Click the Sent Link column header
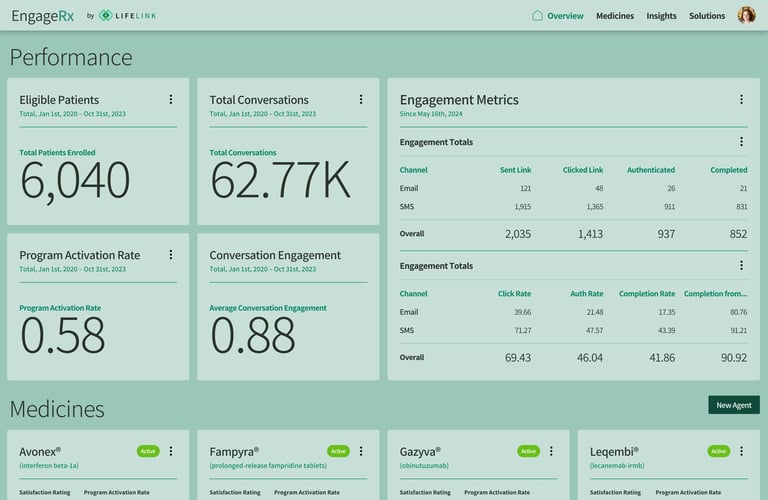This screenshot has width=768, height=500. (515, 170)
